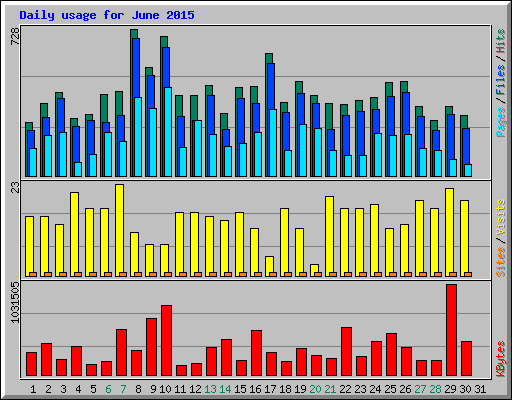Click weekend day 13 label
The image size is (512, 400).
[x=210, y=389]
